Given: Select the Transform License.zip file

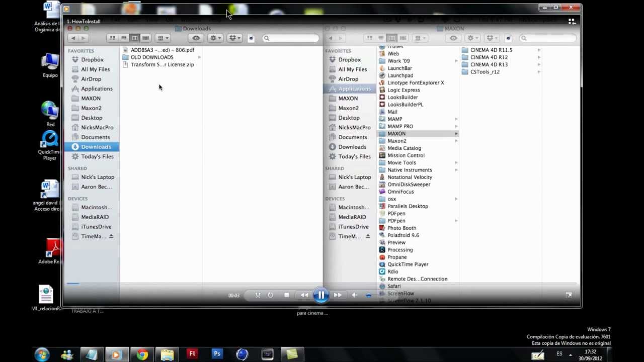Looking at the screenshot, I should coord(161,64).
